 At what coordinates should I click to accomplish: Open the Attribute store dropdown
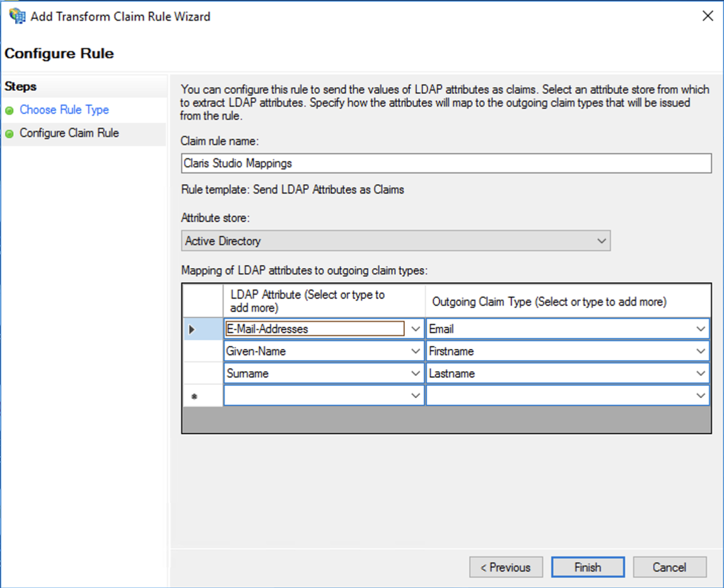coord(602,240)
